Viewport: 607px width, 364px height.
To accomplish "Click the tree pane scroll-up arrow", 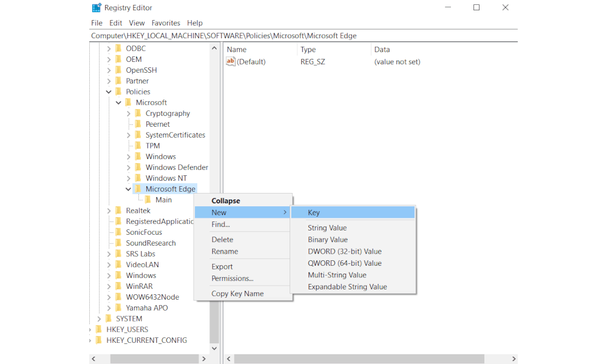I will click(214, 48).
